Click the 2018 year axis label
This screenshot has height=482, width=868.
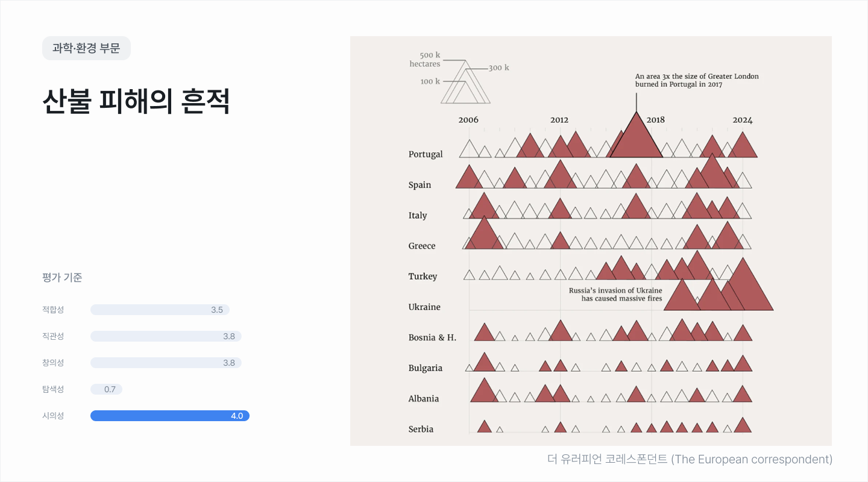(655, 120)
